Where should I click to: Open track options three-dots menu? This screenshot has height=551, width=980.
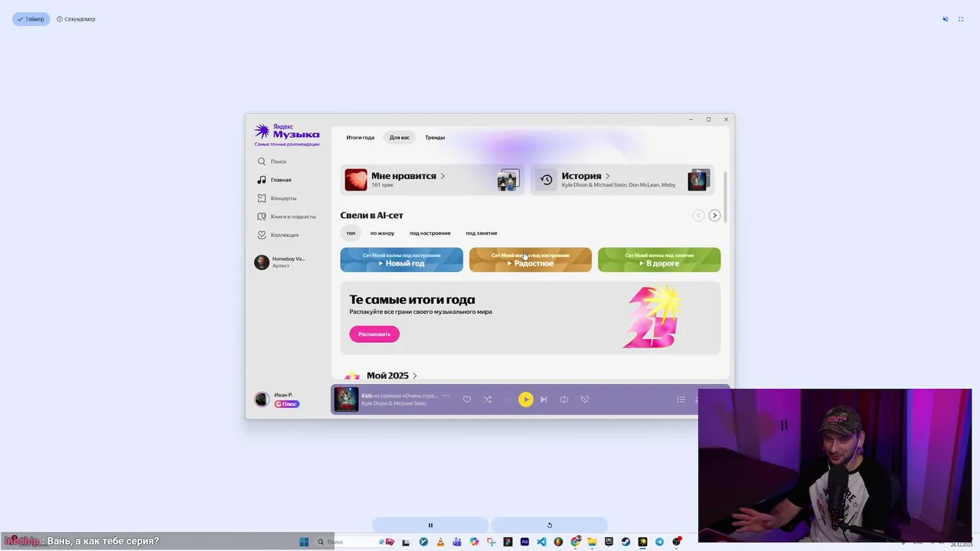tap(446, 396)
